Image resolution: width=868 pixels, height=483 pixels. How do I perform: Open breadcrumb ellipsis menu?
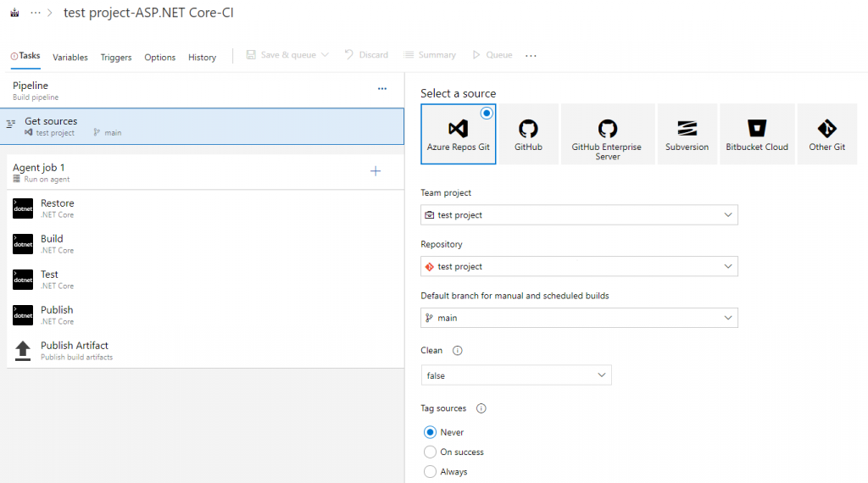click(36, 13)
